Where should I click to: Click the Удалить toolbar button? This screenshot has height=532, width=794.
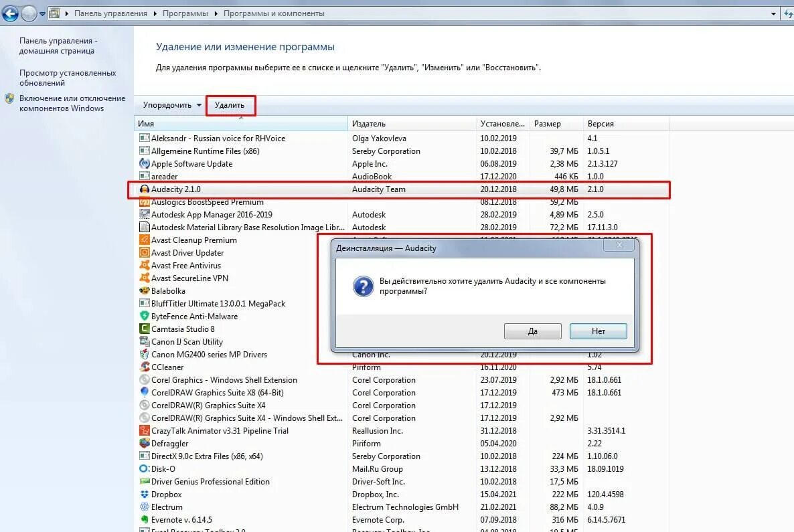click(230, 105)
